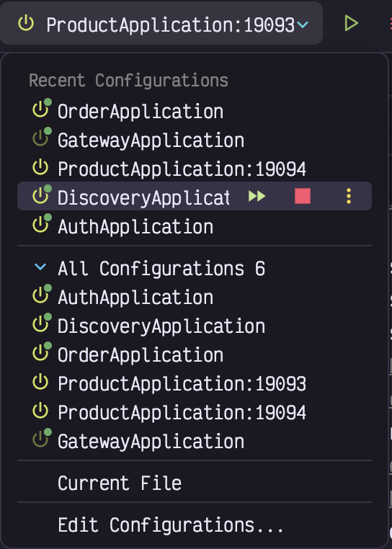
Task: Select the Current File option
Action: [195, 483]
